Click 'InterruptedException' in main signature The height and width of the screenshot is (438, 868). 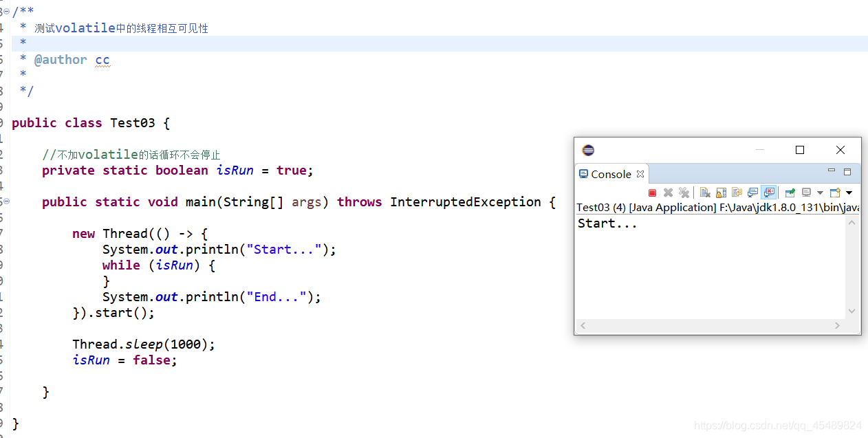point(466,202)
